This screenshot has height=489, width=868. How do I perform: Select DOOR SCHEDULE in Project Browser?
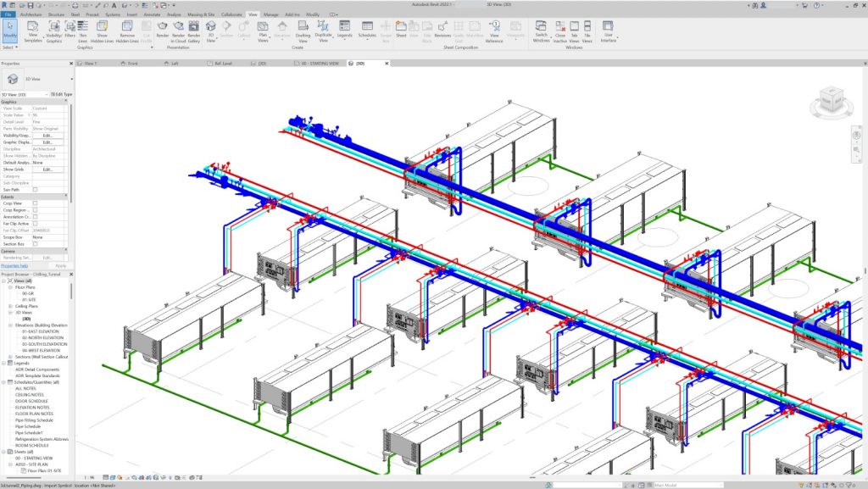point(31,401)
